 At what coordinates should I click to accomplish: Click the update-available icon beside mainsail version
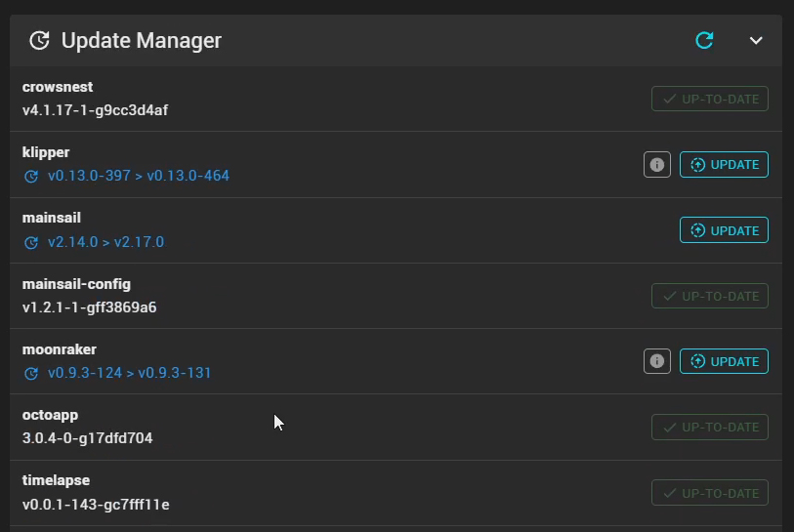click(x=31, y=242)
